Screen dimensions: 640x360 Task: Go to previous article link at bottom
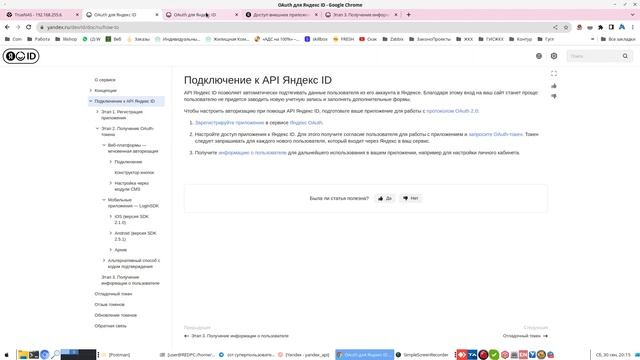[x=236, y=336]
